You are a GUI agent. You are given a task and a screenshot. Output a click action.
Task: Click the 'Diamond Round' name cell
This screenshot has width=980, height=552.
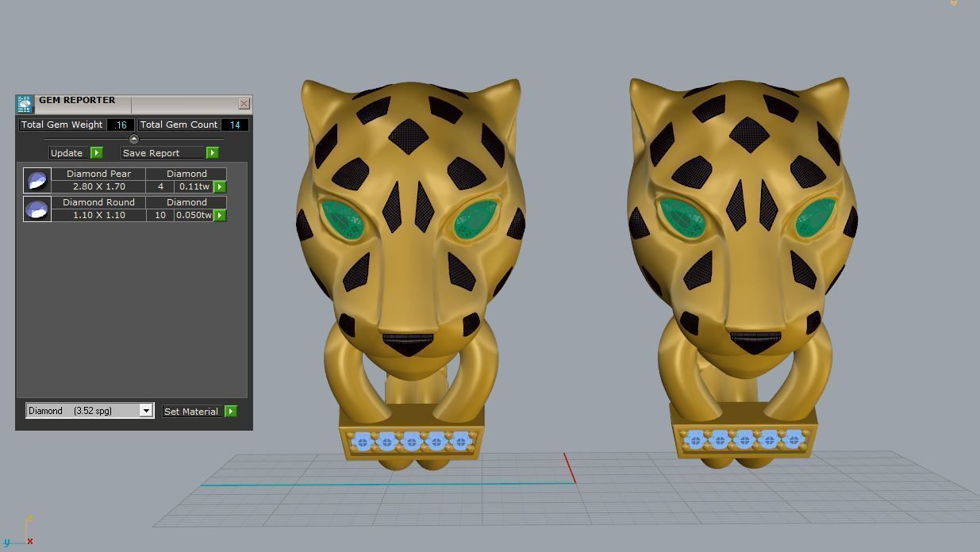point(98,202)
